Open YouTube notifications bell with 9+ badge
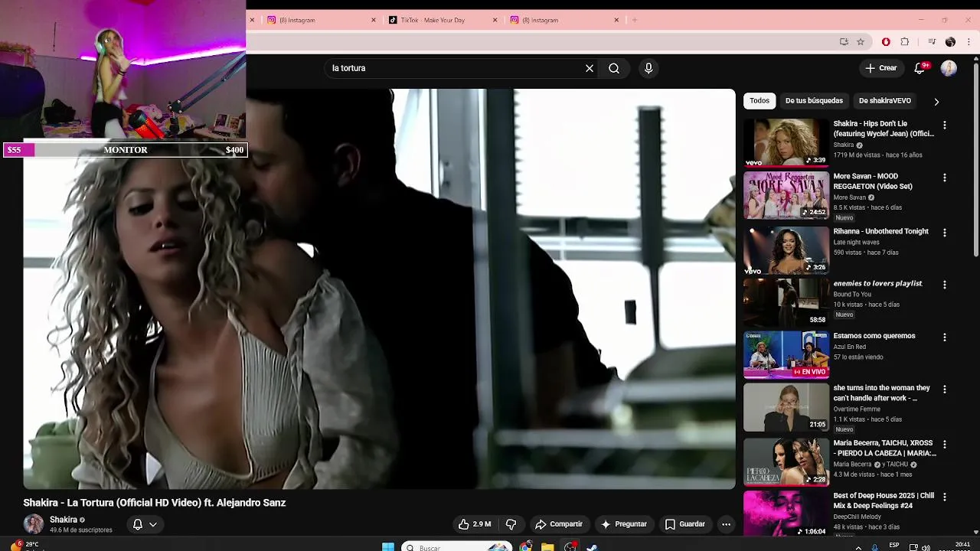Image resolution: width=980 pixels, height=551 pixels. click(921, 68)
